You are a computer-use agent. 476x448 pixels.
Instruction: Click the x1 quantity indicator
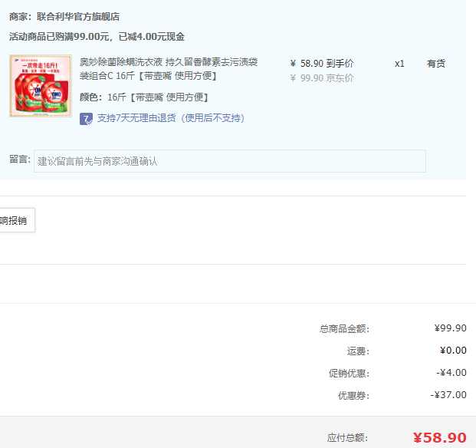coord(399,64)
